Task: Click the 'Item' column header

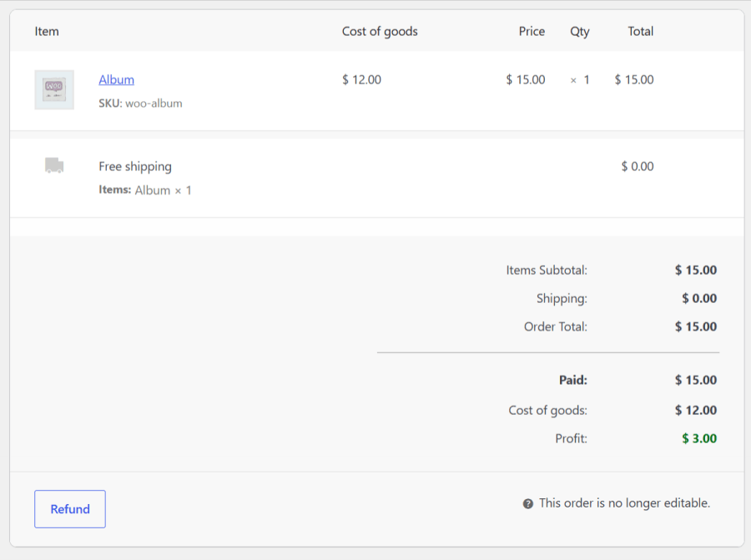Action: coord(47,32)
